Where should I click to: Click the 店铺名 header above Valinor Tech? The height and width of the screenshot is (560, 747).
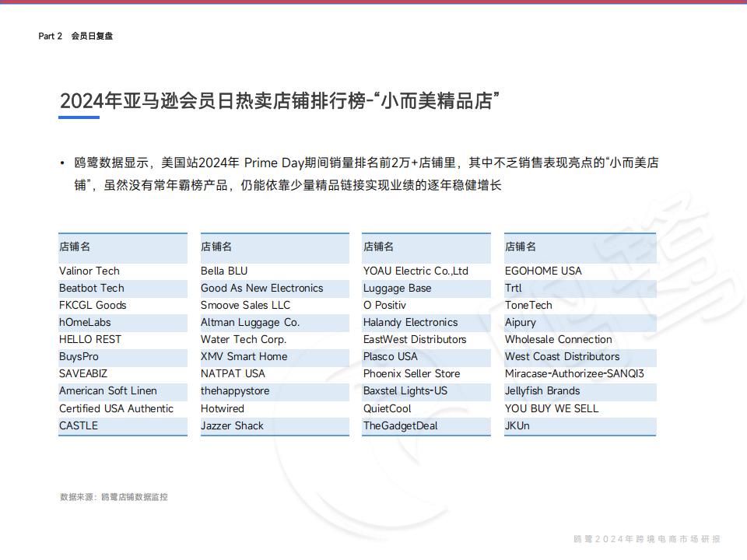coord(123,247)
